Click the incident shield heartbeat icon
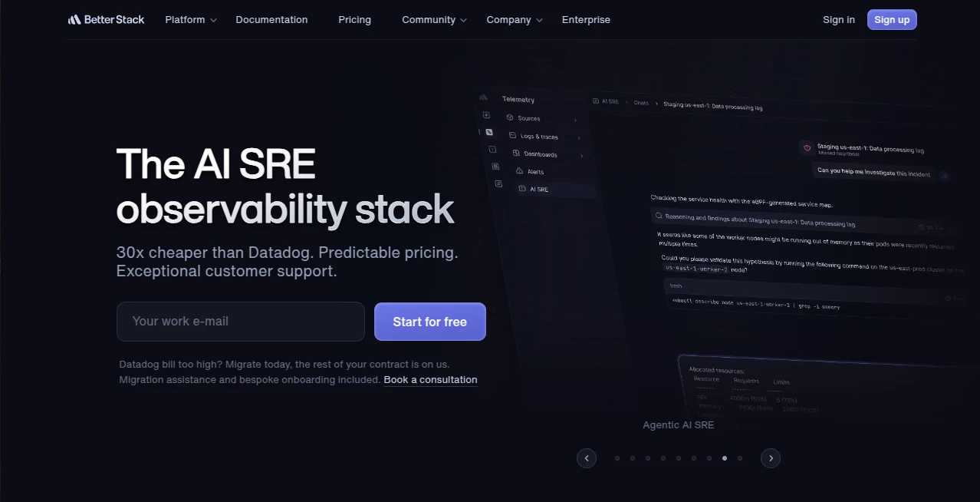The image size is (980, 502). (806, 147)
